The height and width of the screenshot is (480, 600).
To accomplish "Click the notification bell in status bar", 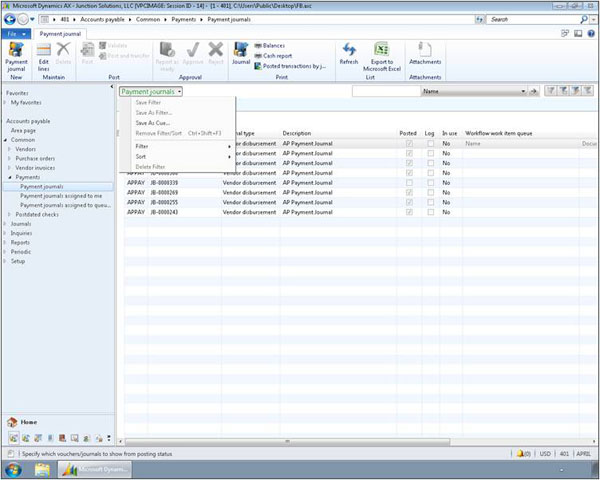I will pyautogui.click(x=520, y=454).
